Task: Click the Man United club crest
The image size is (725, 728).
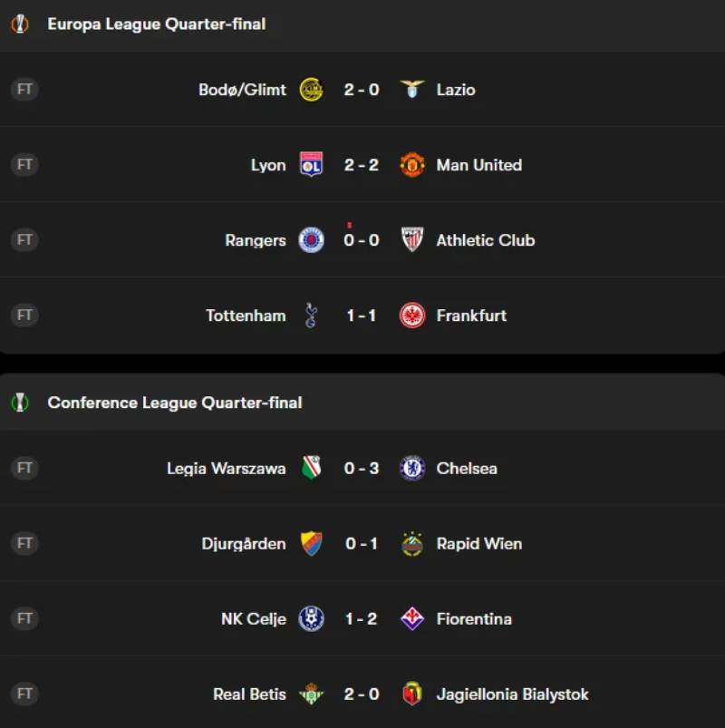Action: (x=412, y=165)
